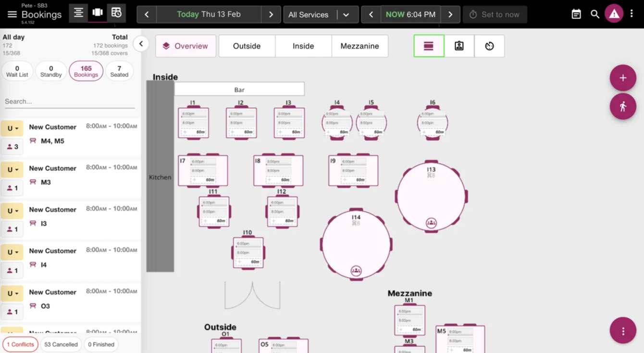Open the hamburger main menu
Screen dimensions: 644x353
(x=12, y=14)
